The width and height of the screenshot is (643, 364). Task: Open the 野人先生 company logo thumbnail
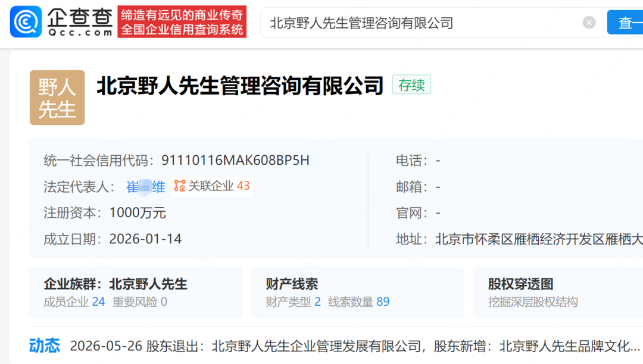pos(57,98)
